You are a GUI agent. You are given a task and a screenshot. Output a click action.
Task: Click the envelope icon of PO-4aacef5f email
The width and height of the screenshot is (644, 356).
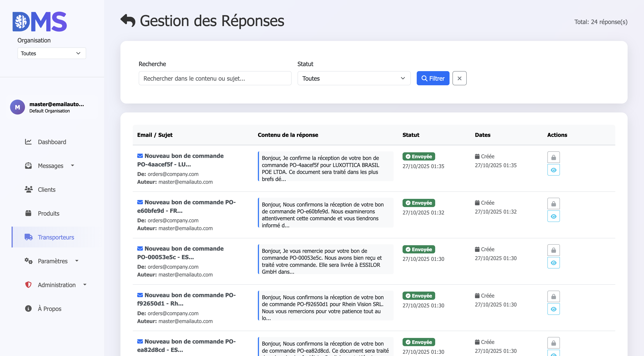(140, 156)
